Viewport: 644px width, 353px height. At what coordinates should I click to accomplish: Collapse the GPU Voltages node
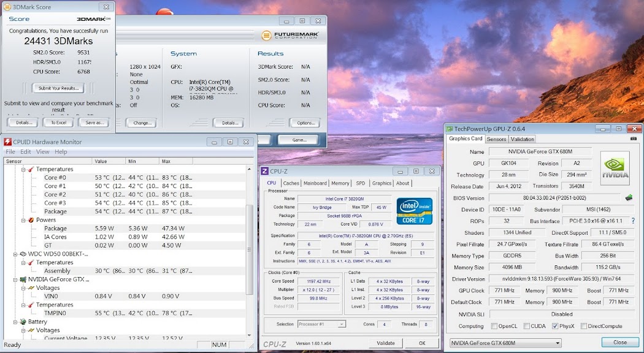(x=23, y=288)
